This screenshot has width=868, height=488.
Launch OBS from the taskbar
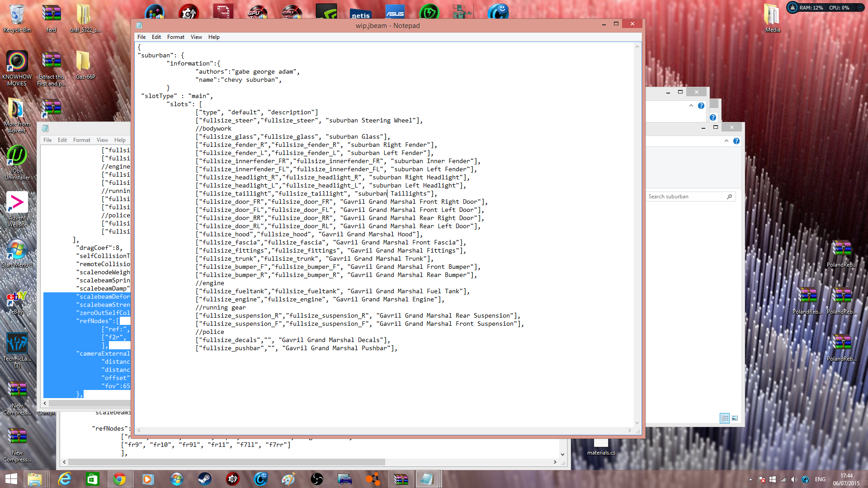coord(317,479)
